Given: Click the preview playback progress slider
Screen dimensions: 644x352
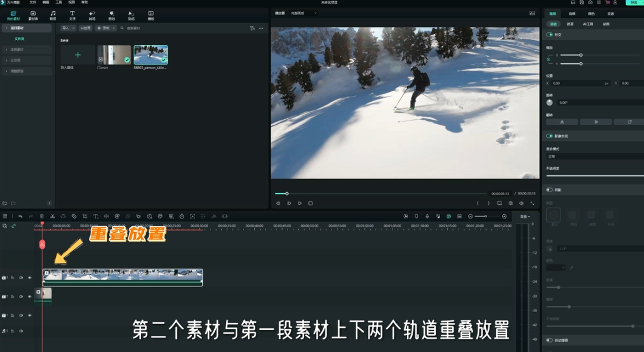Looking at the screenshot, I should 380,193.
